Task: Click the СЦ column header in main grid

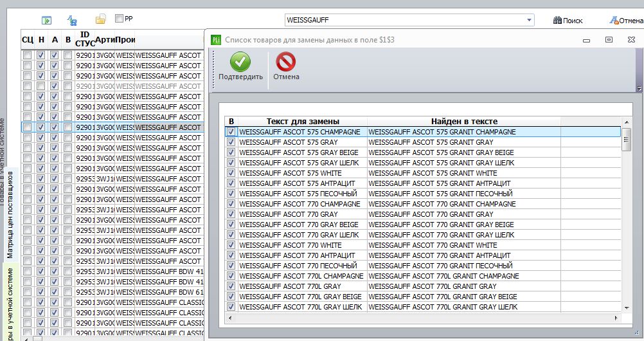Action: click(x=28, y=40)
